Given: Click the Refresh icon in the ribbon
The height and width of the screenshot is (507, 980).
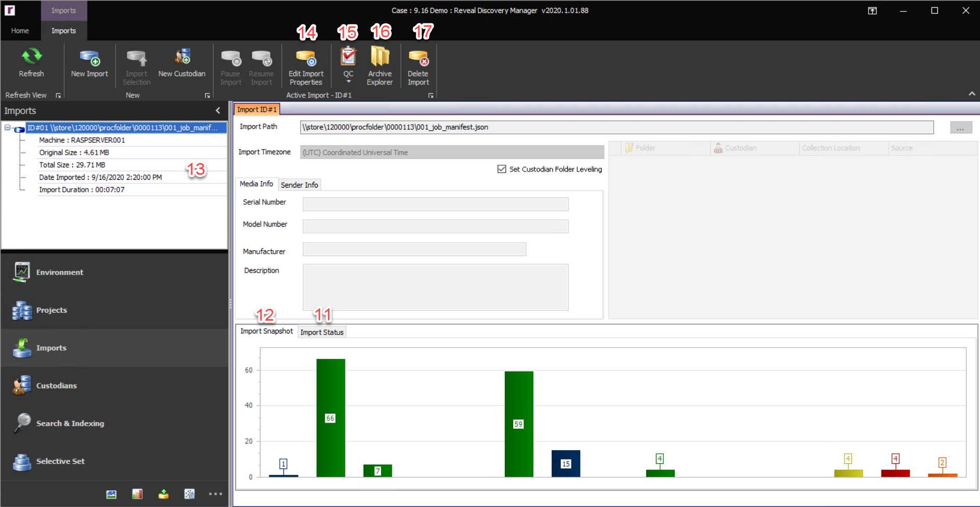Looking at the screenshot, I should pos(31,56).
